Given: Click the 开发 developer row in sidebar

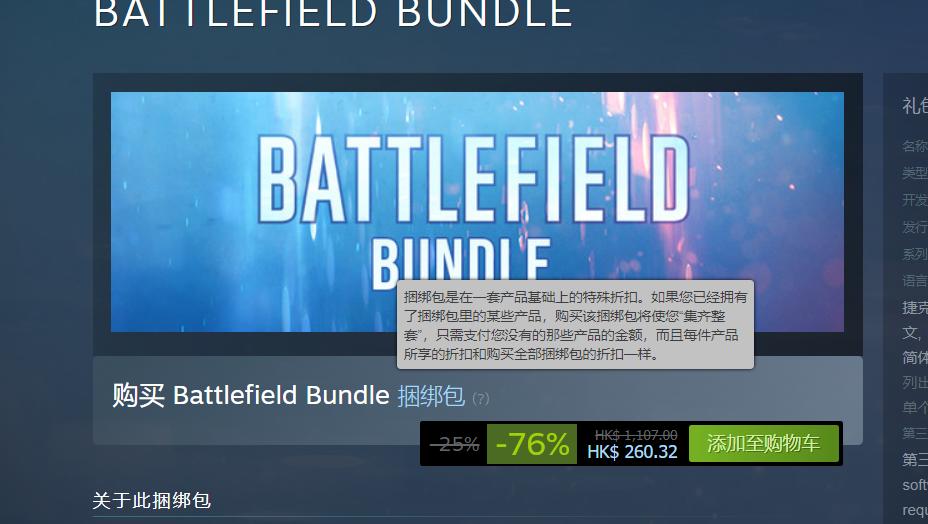Looking at the screenshot, I should click(x=914, y=200).
